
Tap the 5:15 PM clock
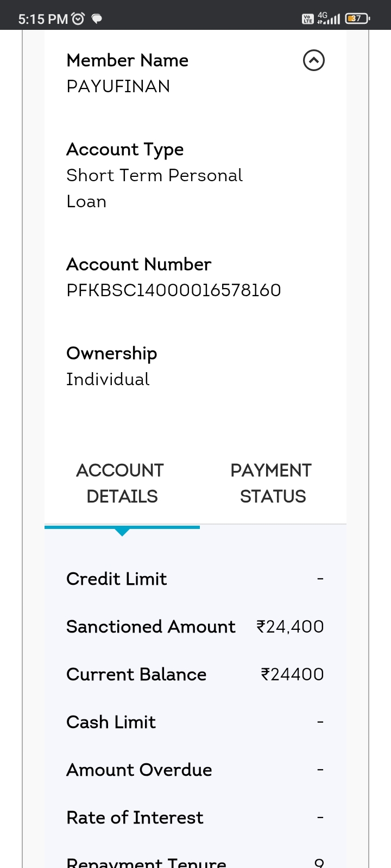click(43, 19)
